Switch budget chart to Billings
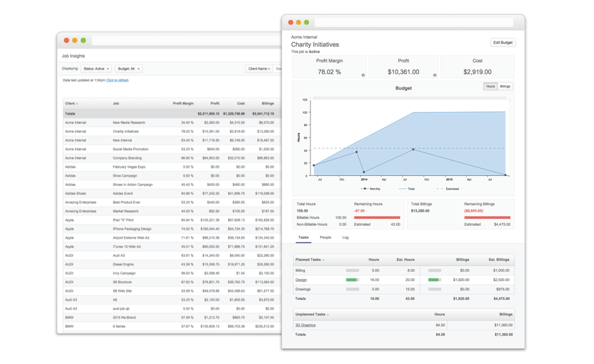 (505, 86)
